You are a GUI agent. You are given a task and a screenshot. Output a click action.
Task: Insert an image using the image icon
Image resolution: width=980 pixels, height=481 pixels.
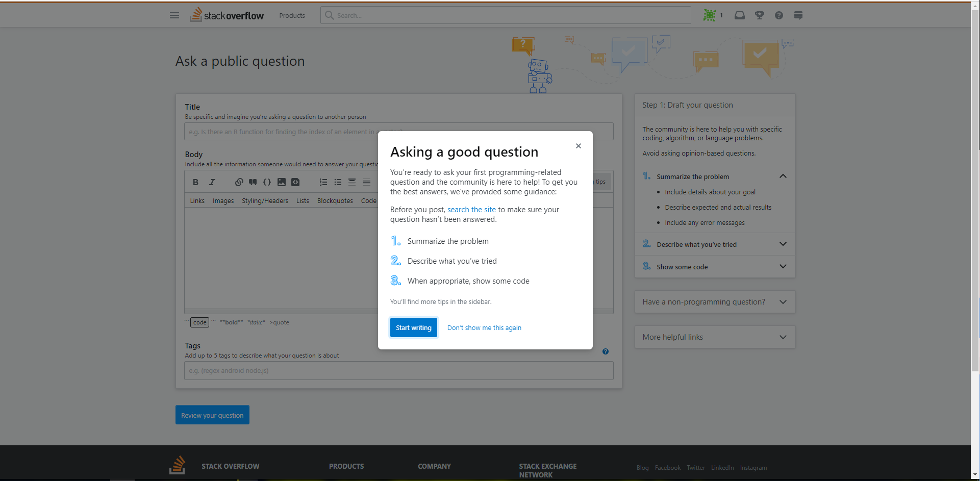coord(281,182)
